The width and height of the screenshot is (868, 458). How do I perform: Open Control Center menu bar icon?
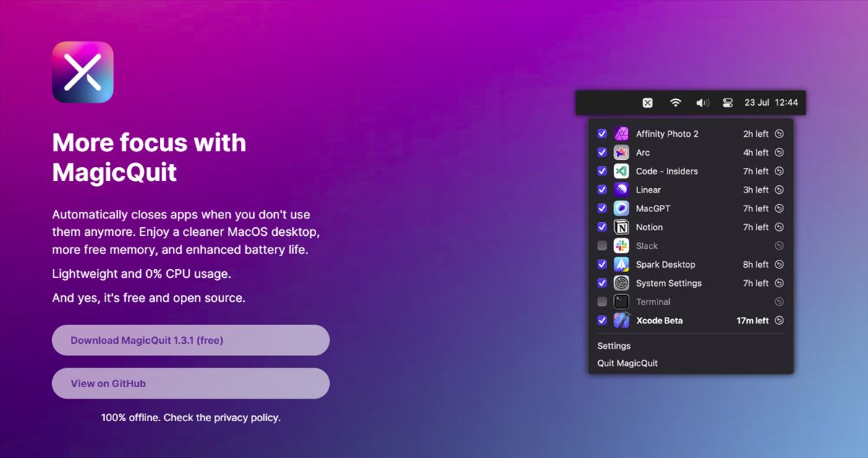728,103
